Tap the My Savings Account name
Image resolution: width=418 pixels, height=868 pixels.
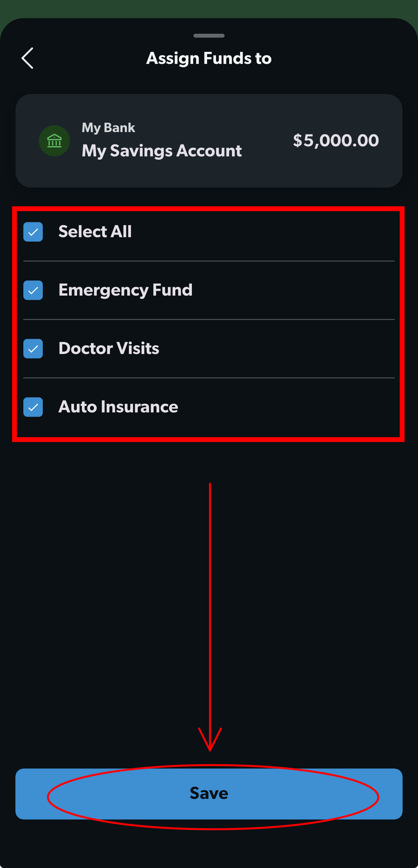pos(162,151)
